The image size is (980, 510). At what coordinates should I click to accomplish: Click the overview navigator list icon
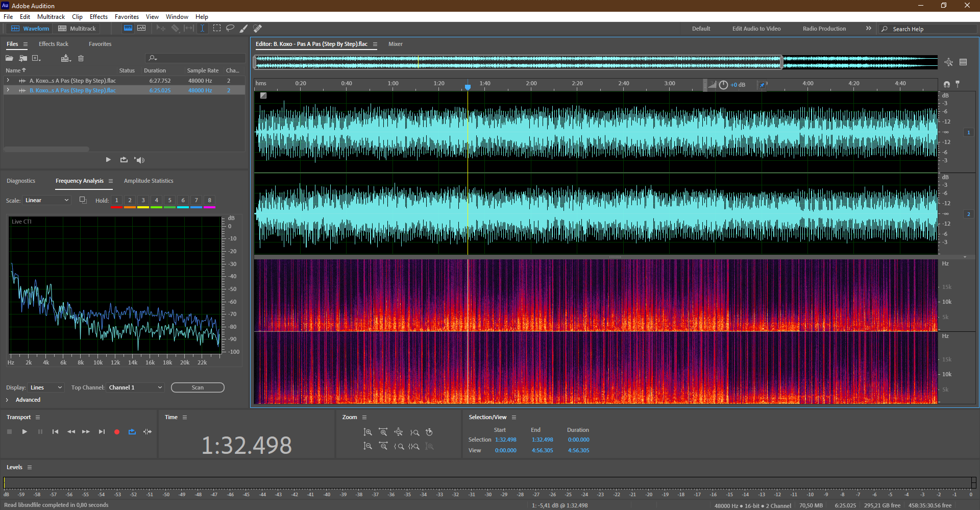(x=963, y=62)
